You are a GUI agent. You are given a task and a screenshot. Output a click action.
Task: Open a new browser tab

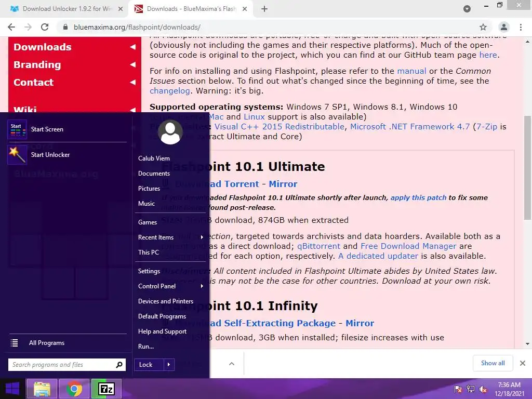[264, 9]
